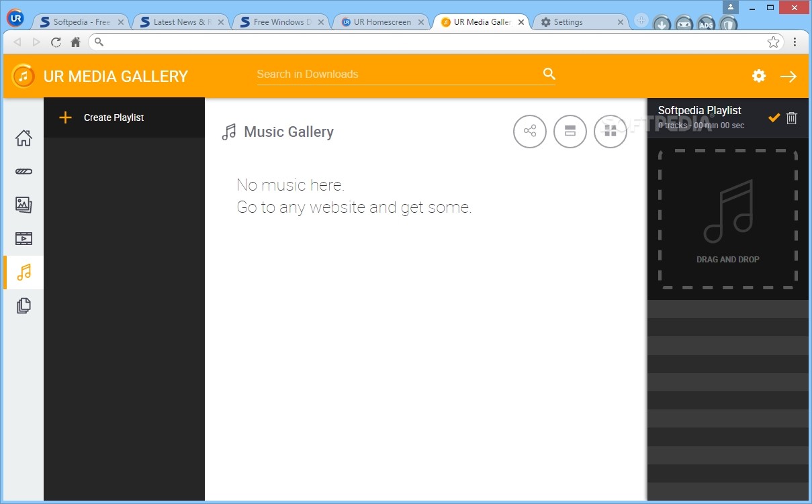Close the UR Homescreen tab
Screen dimensions: 812x504
(422, 22)
